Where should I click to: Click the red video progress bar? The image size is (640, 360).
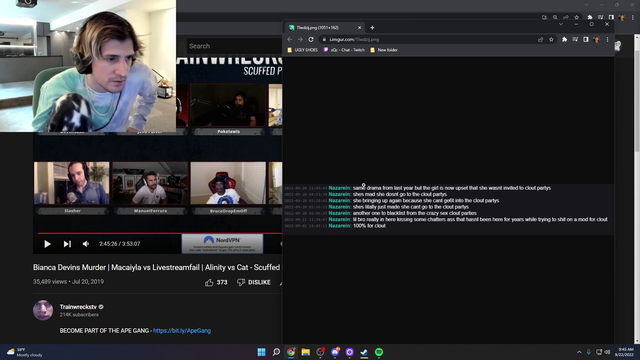tap(160, 233)
